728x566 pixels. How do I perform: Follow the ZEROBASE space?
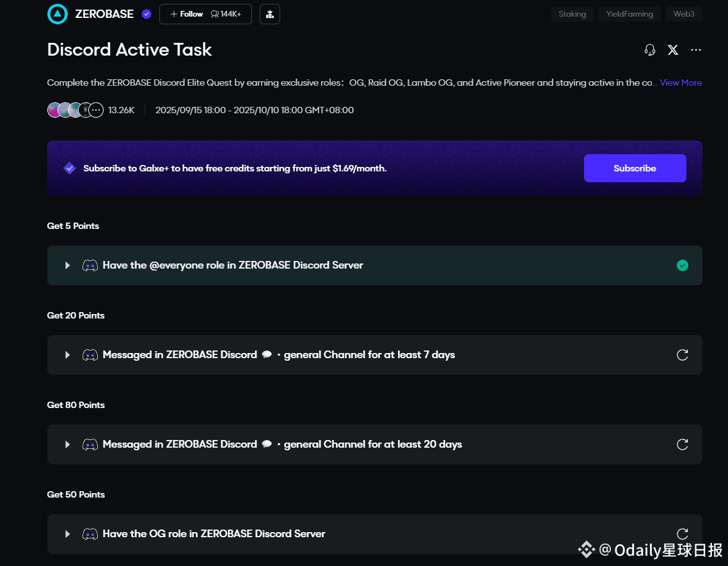click(x=187, y=14)
